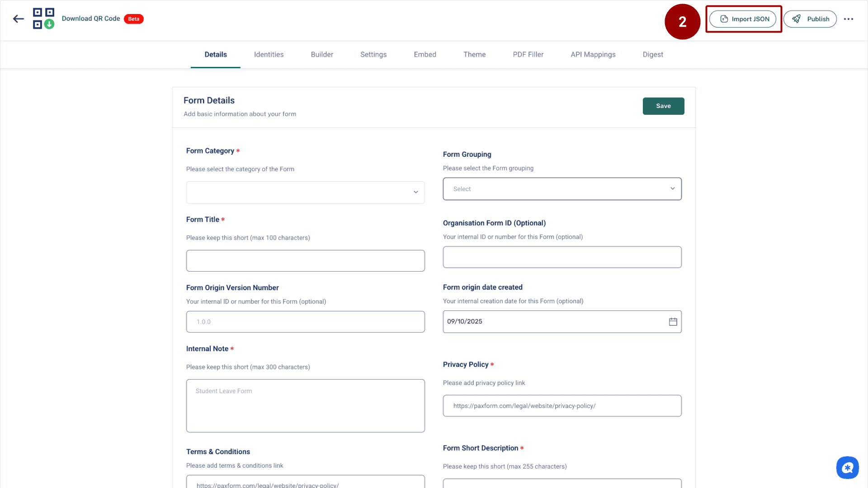
Task: Open the Form Category chevron arrow
Action: (415, 192)
